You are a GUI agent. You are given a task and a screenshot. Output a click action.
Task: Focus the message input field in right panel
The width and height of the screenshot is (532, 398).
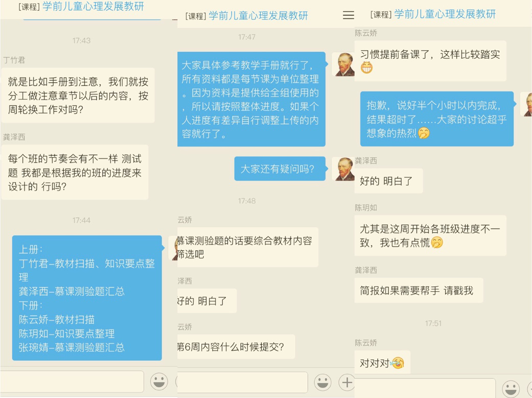click(x=425, y=388)
